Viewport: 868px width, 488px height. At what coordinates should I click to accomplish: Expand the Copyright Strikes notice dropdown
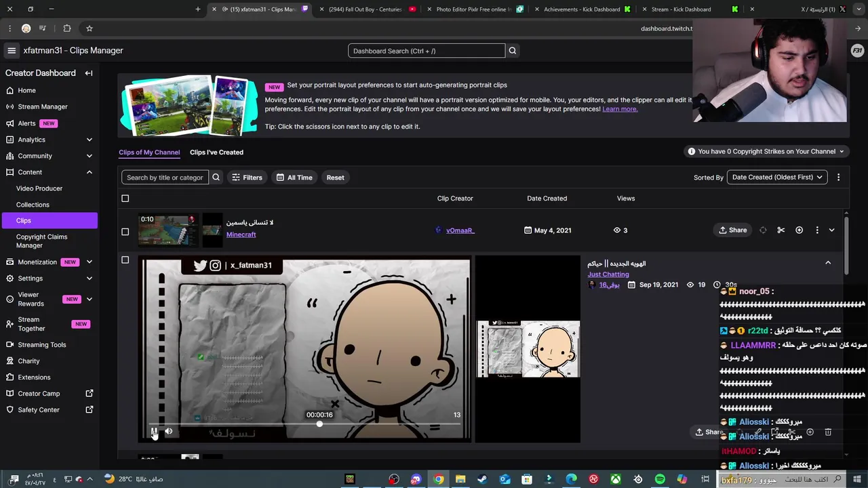point(766,152)
